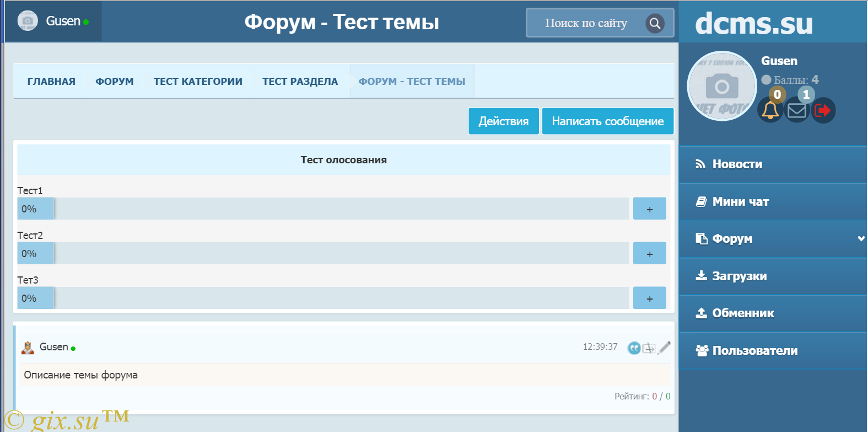
Task: Click the dcms.su site logo
Action: coord(754,24)
